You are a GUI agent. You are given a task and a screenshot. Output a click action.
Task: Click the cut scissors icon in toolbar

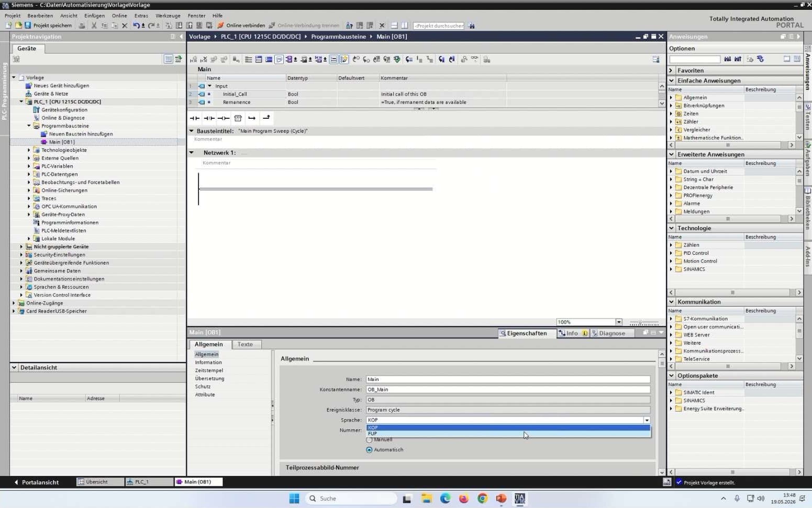tap(94, 25)
